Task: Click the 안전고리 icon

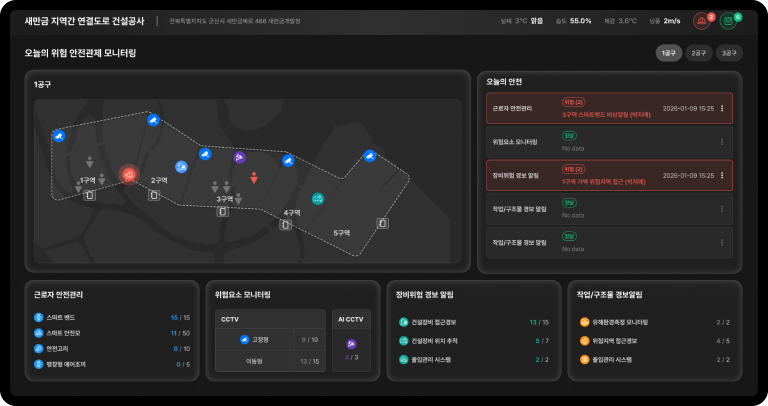Action: tap(38, 349)
